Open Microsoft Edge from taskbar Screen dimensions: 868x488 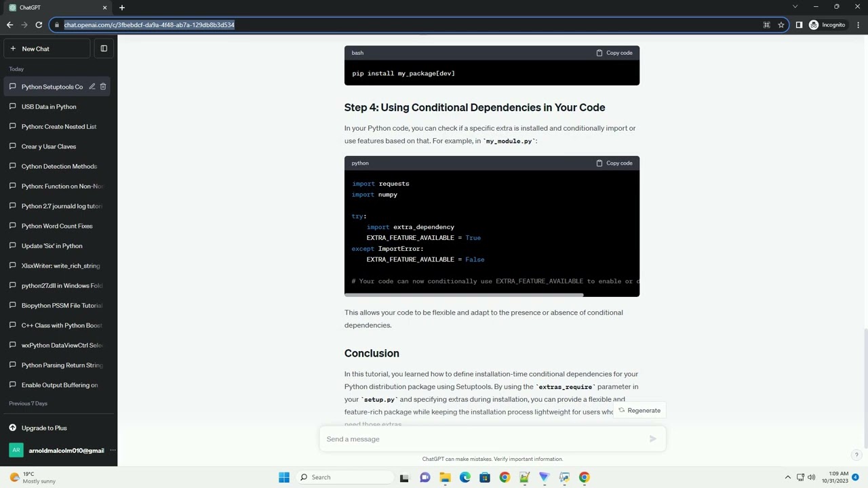(x=465, y=477)
